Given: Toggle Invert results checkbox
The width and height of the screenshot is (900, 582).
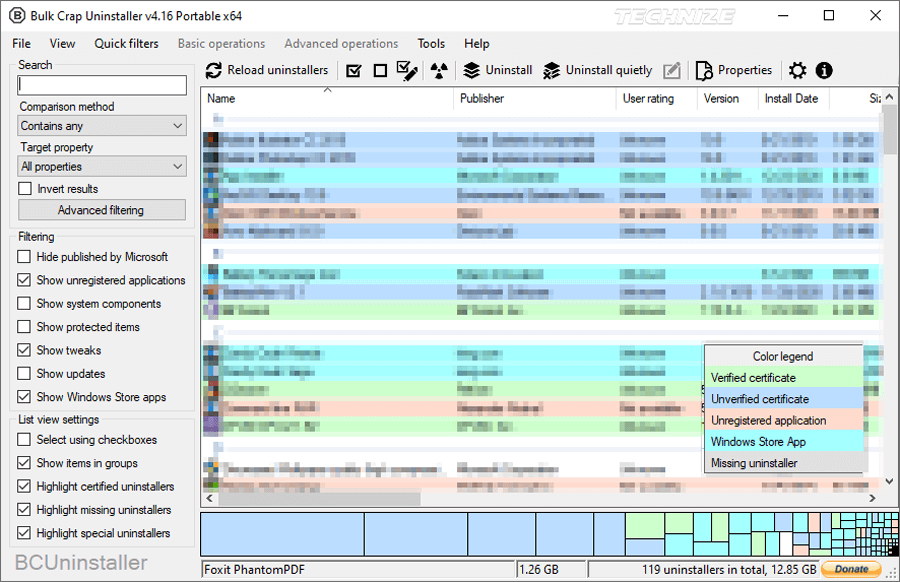Looking at the screenshot, I should click(x=25, y=189).
